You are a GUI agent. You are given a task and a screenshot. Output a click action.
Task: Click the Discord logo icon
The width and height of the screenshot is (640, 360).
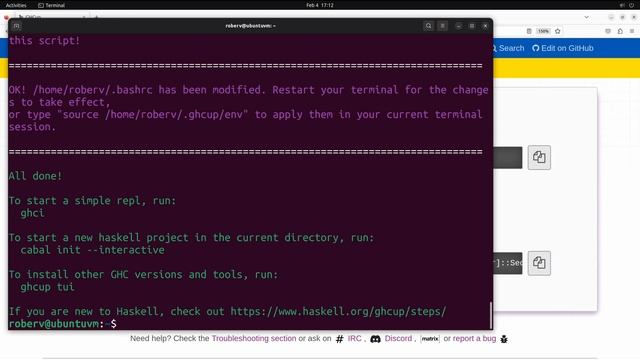375,339
